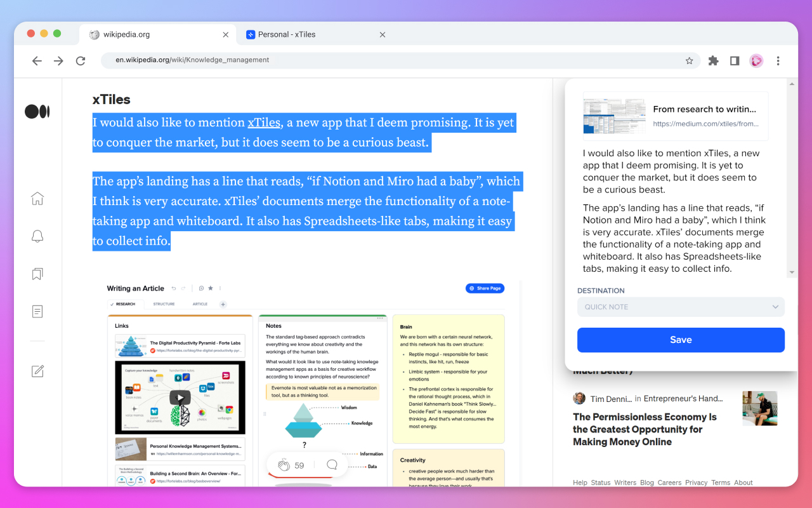Follow the xTiles hyperlink in the article
The height and width of the screenshot is (508, 812).
point(264,122)
